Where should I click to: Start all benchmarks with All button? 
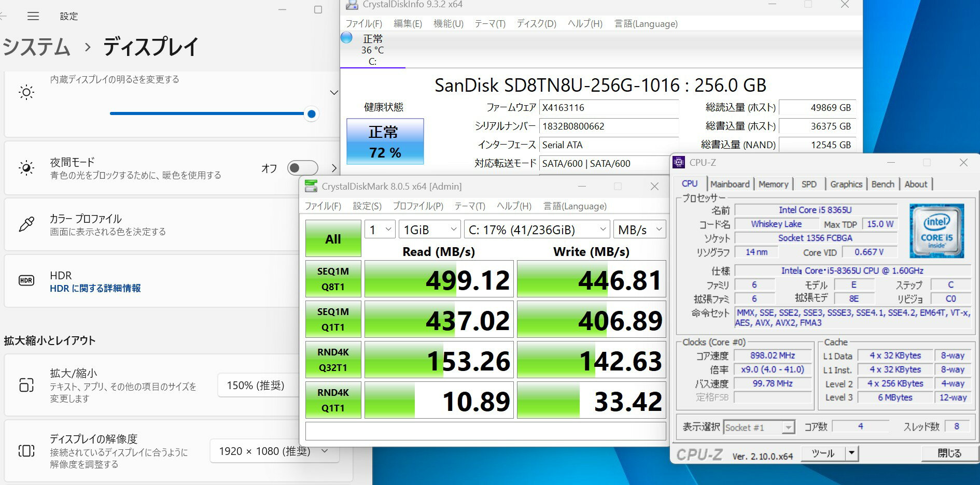click(x=333, y=239)
